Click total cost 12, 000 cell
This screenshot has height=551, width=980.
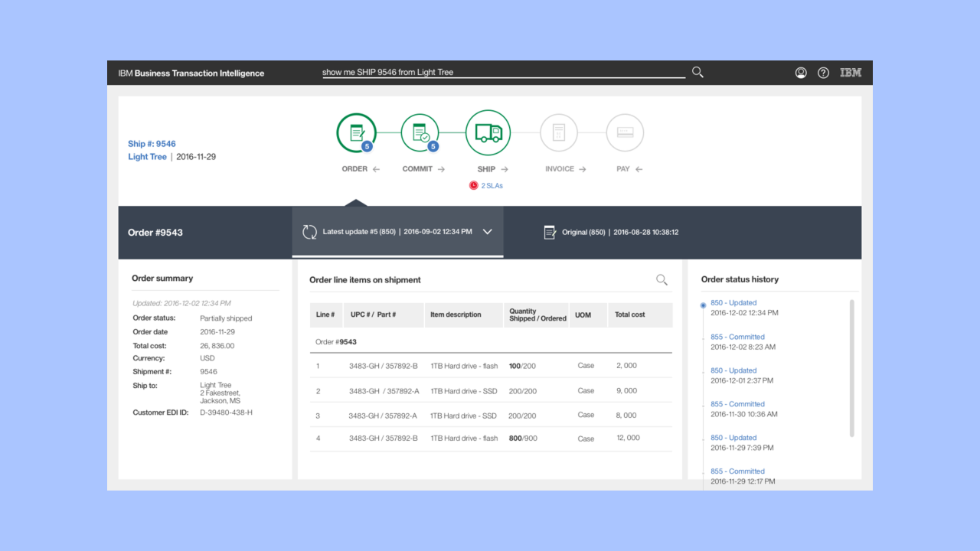click(x=628, y=439)
